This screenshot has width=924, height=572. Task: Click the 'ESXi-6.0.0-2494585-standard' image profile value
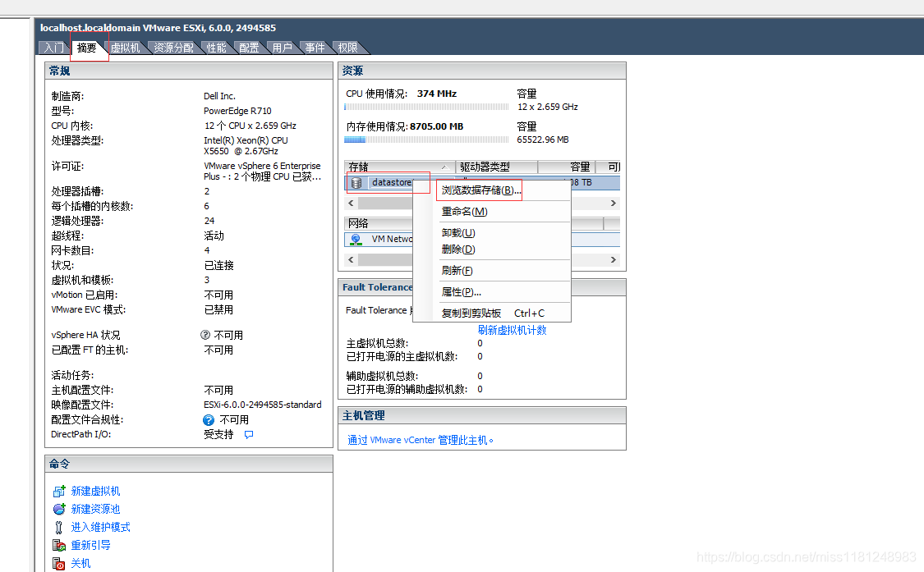[263, 405]
